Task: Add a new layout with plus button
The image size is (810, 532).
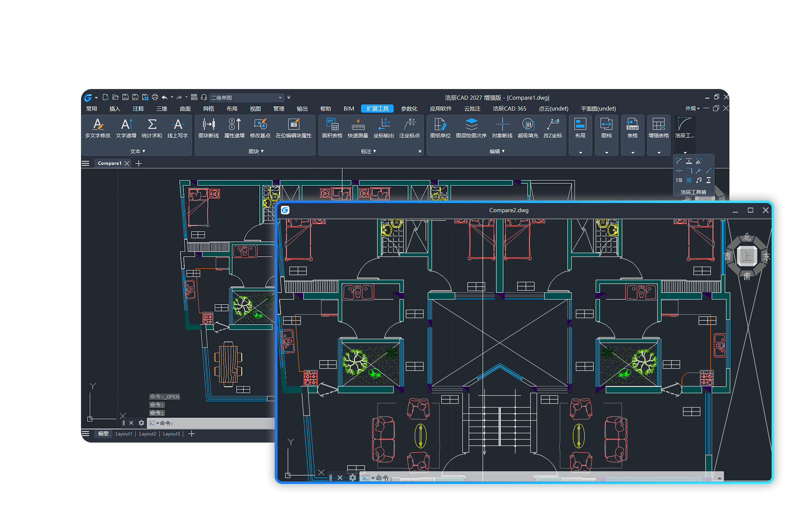Action: (x=192, y=434)
